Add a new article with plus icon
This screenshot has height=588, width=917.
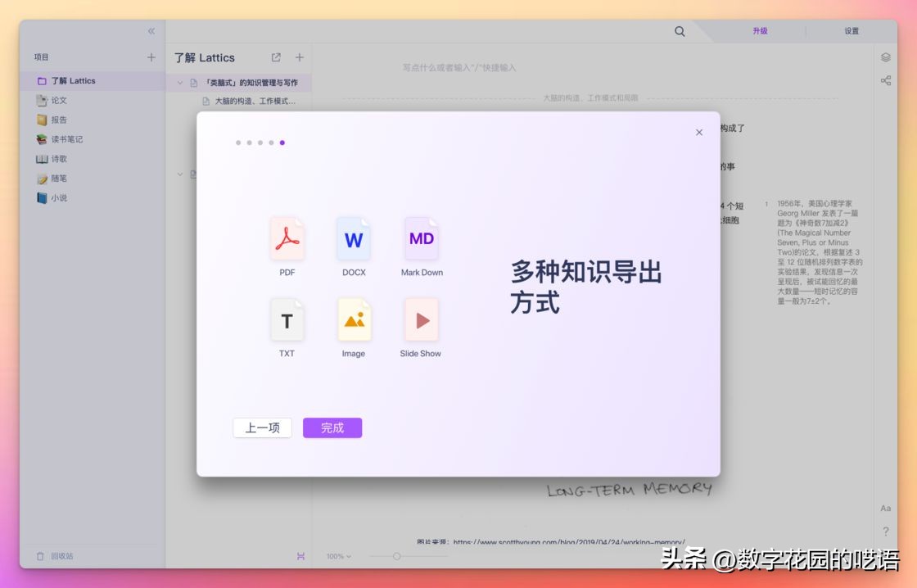click(300, 57)
